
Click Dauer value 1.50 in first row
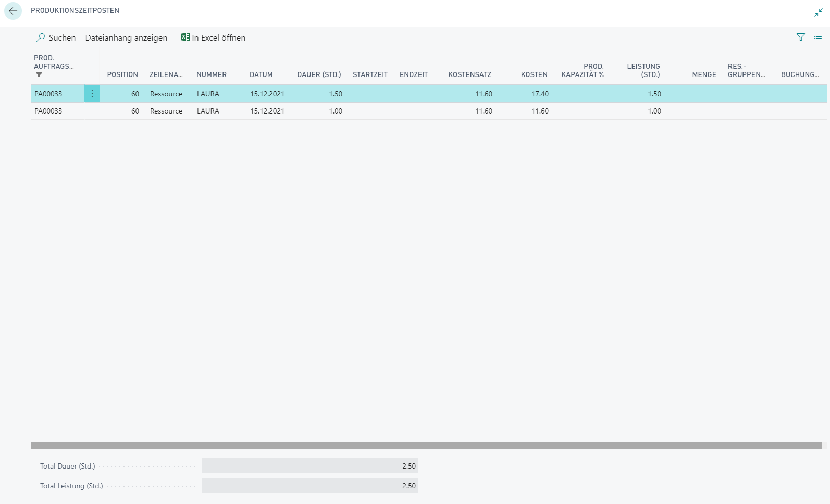336,94
